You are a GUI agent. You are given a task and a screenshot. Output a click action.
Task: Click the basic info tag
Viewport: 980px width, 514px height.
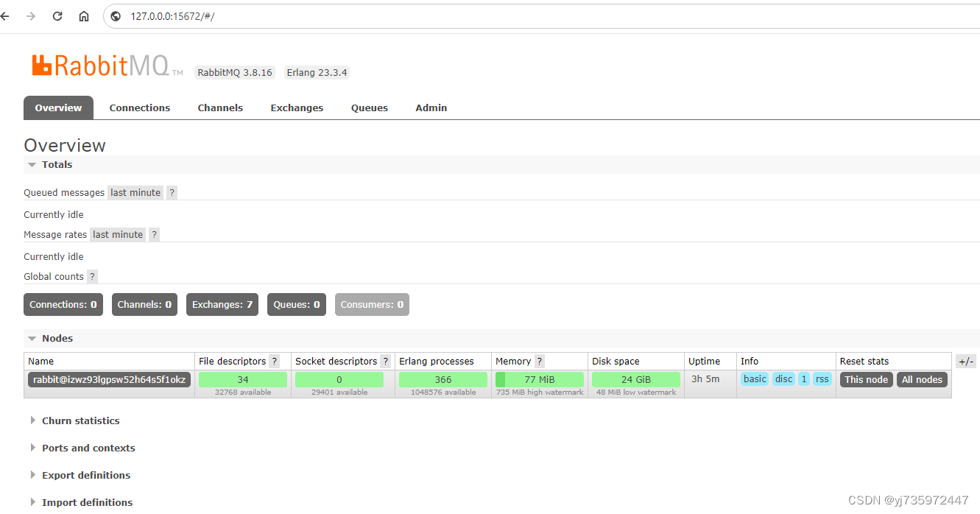(x=755, y=379)
